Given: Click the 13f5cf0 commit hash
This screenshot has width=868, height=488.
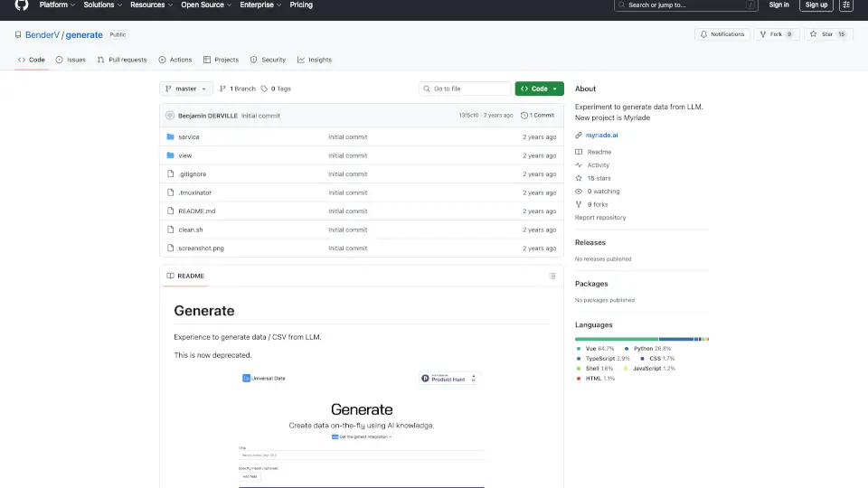Looking at the screenshot, I should pos(468,115).
